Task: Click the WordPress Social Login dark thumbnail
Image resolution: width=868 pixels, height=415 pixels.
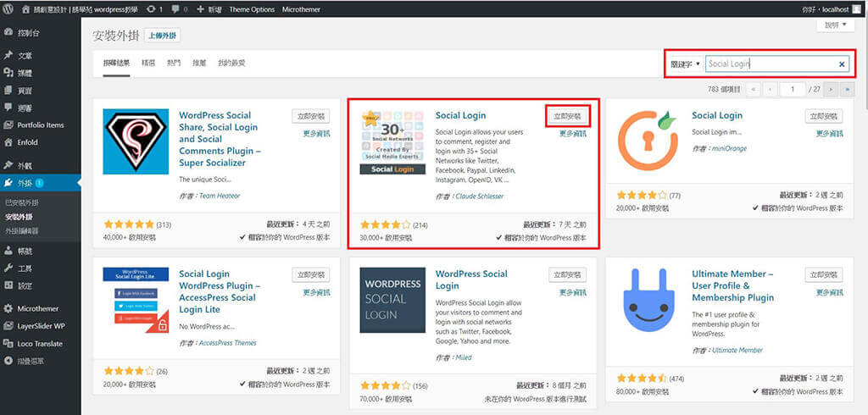Action: 392,301
